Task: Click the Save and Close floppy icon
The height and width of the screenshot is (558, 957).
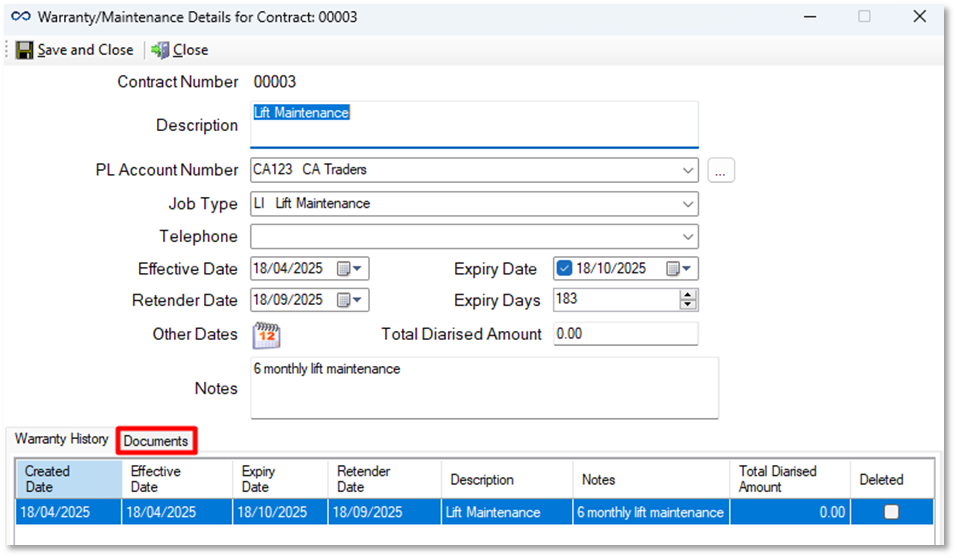Action: [24, 50]
